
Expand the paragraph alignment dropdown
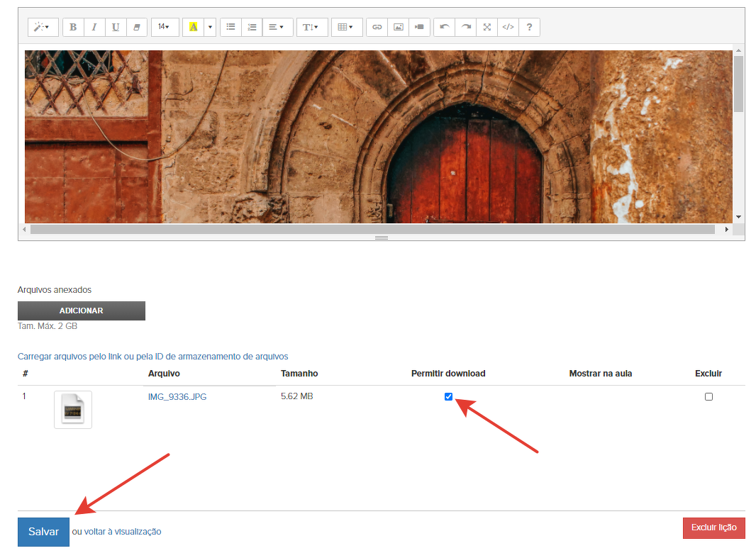tap(277, 27)
